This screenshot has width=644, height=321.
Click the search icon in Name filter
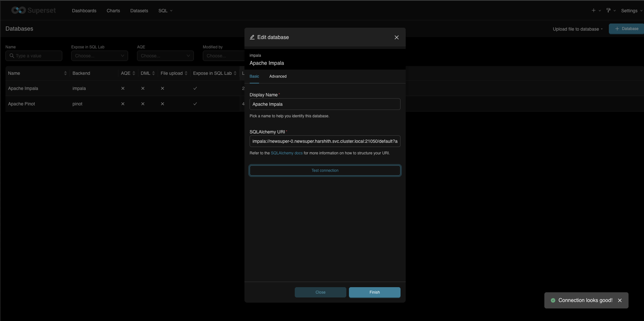12,56
